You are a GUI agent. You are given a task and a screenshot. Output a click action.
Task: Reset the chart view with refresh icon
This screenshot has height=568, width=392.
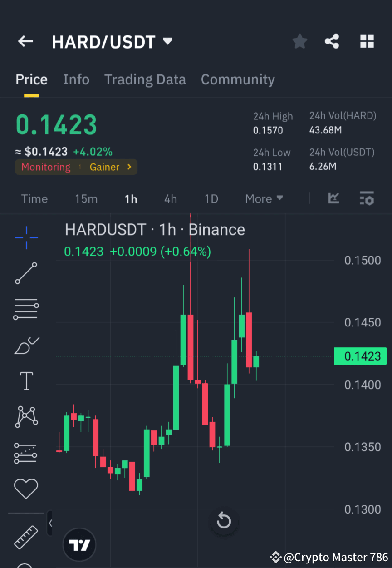(224, 521)
